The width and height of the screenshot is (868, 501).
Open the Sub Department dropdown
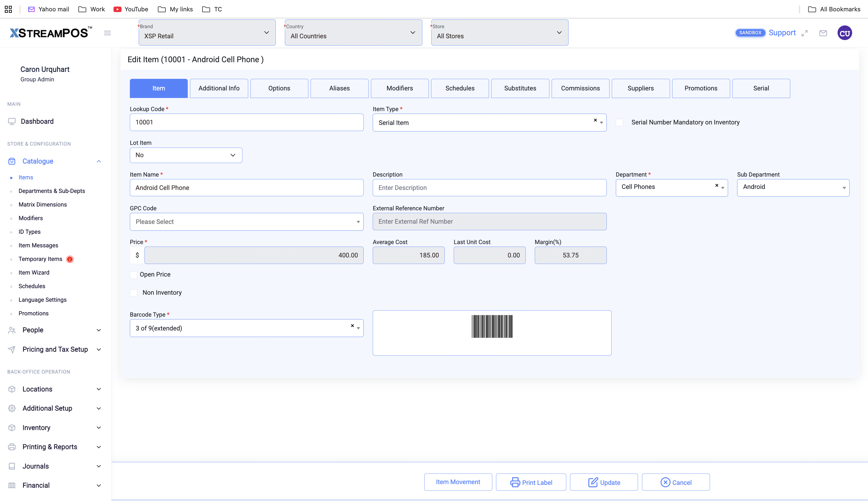pyautogui.click(x=794, y=188)
